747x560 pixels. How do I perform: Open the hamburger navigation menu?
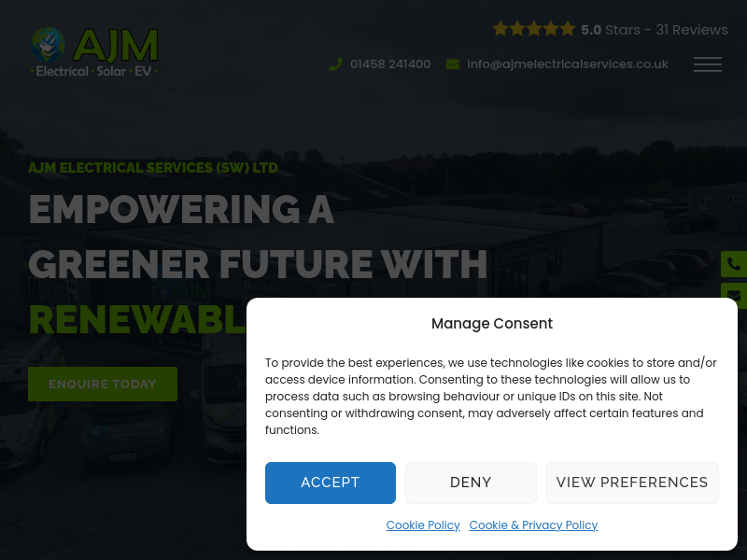pos(708,64)
